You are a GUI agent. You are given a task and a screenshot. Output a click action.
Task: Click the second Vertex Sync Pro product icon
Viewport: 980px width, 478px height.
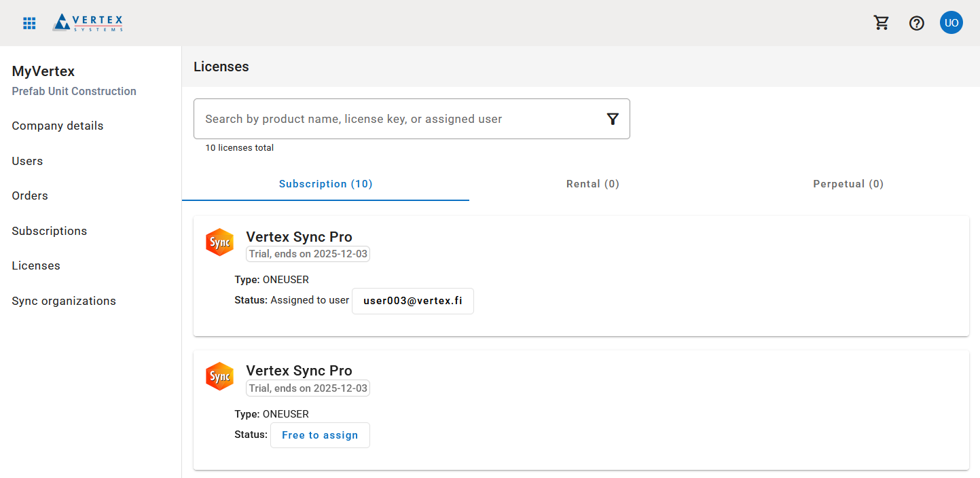[x=219, y=377]
